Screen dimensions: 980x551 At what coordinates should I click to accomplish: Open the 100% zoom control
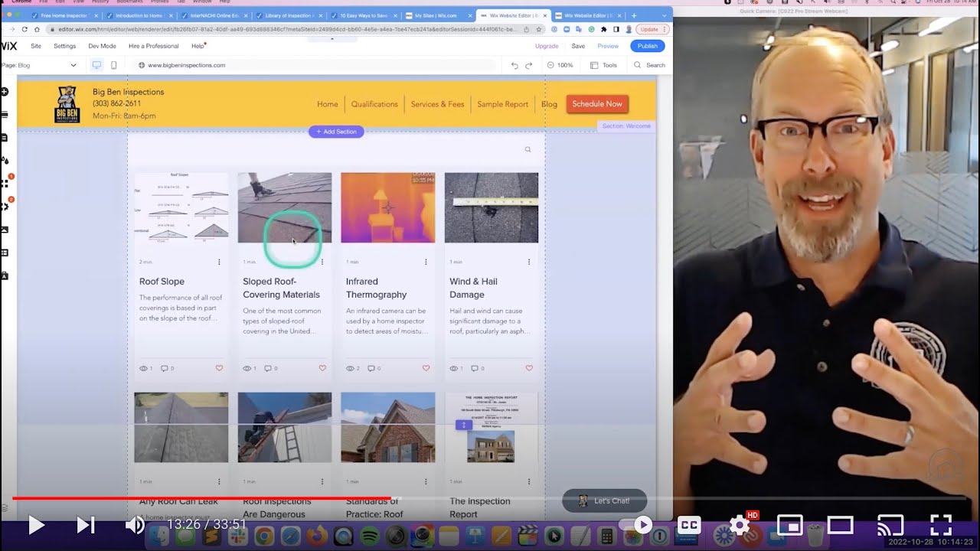coord(561,66)
